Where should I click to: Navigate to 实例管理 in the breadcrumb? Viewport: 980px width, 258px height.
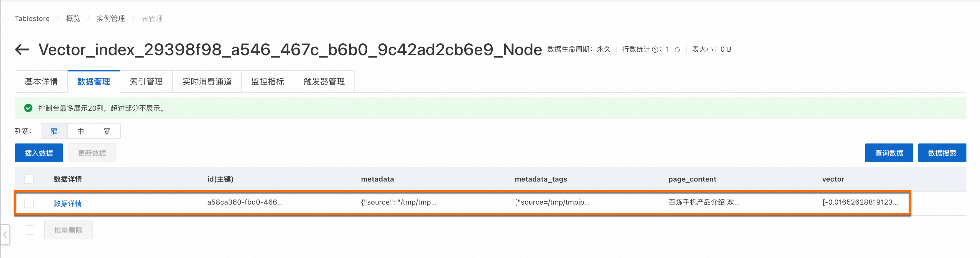[111, 18]
